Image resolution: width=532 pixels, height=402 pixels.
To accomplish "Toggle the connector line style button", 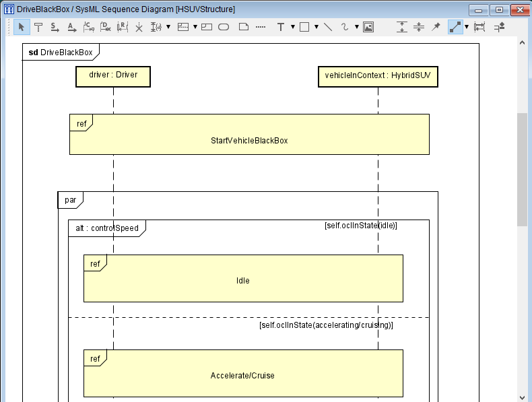I will click(x=455, y=27).
